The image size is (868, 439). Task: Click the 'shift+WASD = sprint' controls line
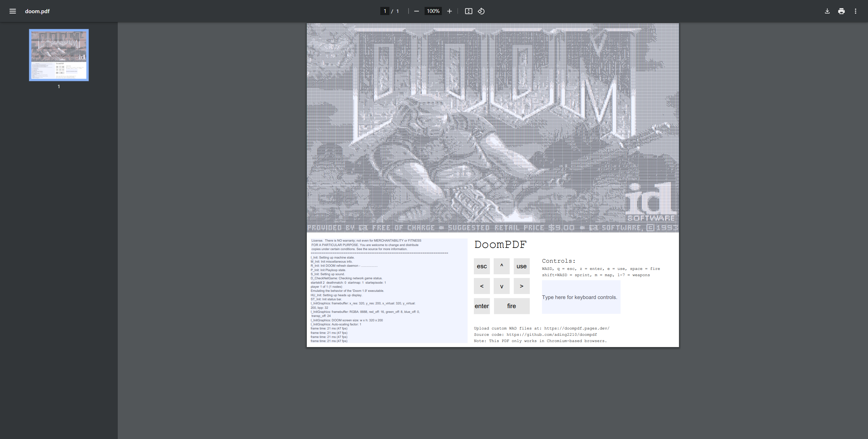(596, 275)
